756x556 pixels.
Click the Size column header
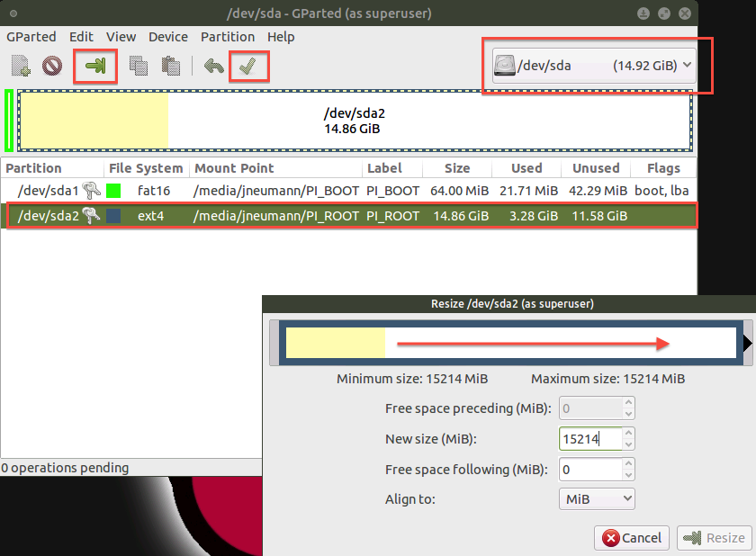457,167
